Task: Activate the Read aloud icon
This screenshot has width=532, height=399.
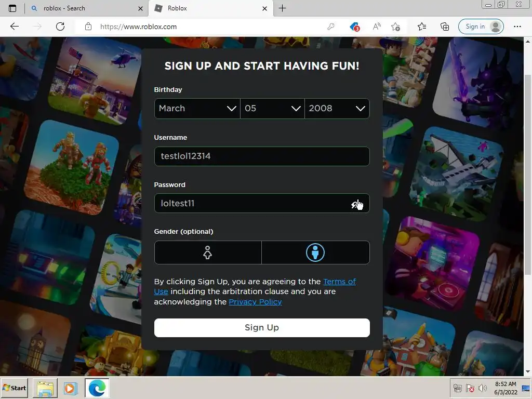Action: [x=377, y=26]
